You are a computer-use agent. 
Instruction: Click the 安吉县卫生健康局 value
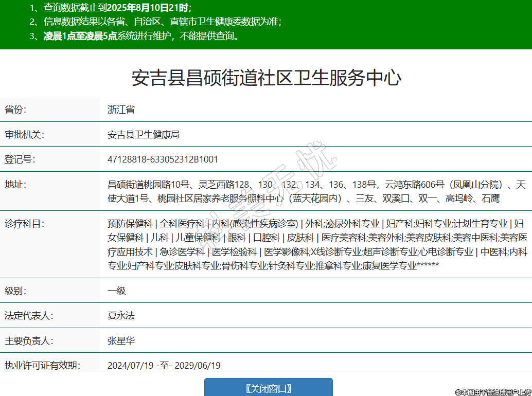click(143, 135)
